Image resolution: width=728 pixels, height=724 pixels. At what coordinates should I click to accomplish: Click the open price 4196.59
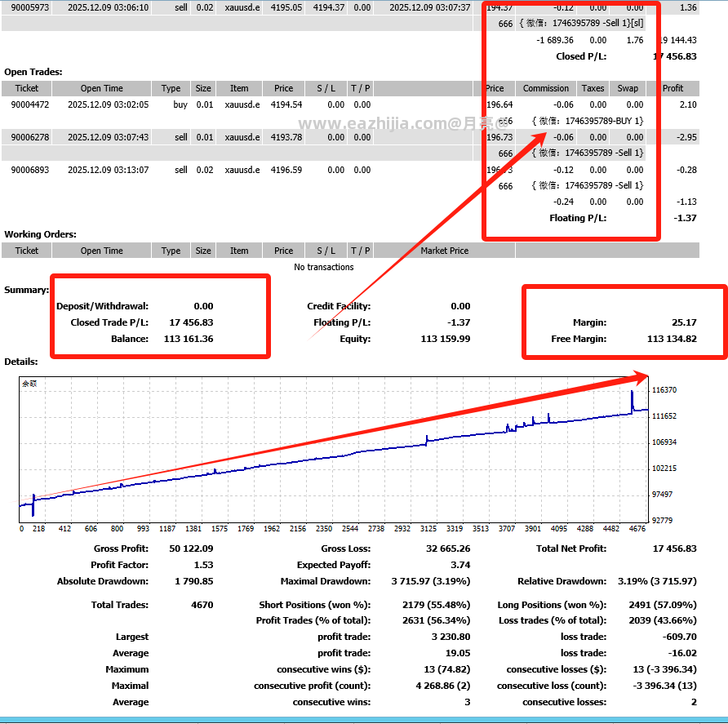(286, 170)
